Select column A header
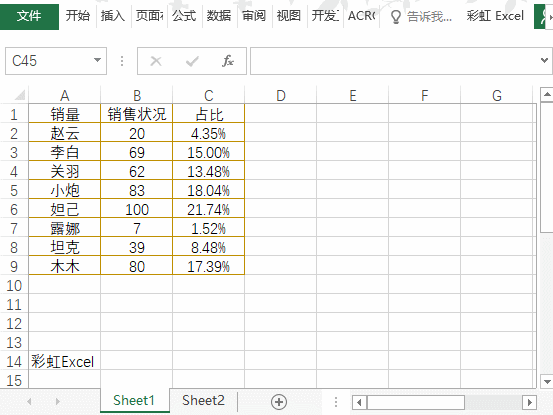This screenshot has height=415, width=553. coord(65,95)
